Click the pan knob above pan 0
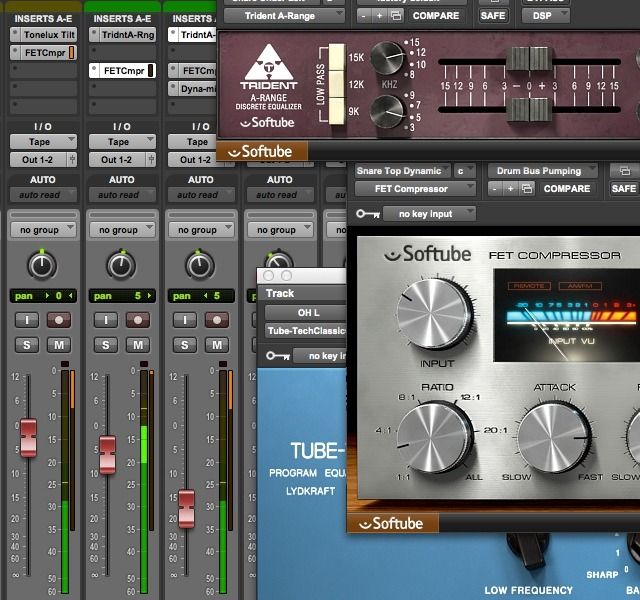This screenshot has width=640, height=600. (42, 266)
